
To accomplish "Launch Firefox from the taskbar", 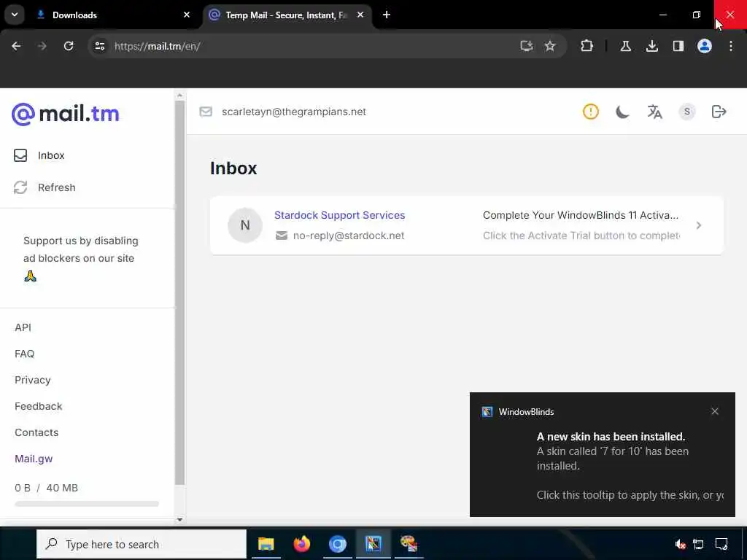I will (x=301, y=544).
